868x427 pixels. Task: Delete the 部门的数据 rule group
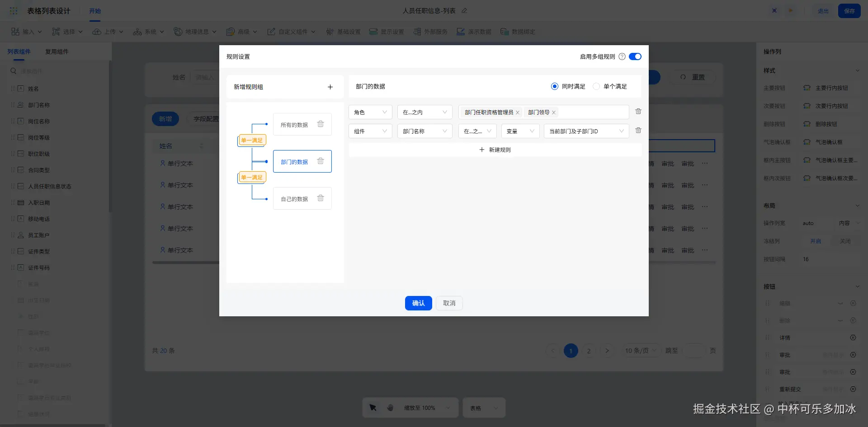(x=321, y=161)
